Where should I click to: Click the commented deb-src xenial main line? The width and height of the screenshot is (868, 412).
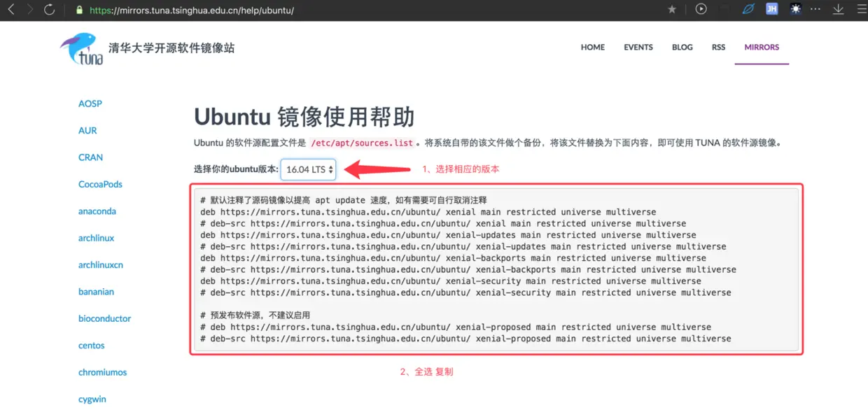(443, 224)
